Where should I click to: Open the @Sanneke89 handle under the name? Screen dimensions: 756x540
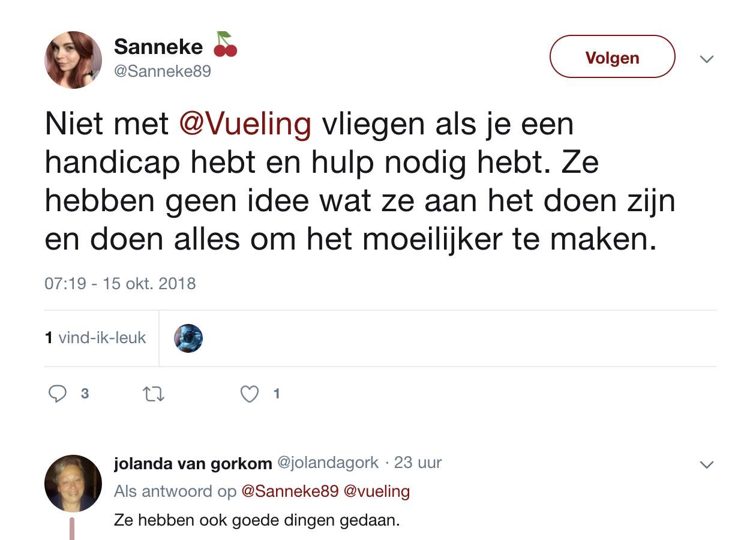click(162, 71)
